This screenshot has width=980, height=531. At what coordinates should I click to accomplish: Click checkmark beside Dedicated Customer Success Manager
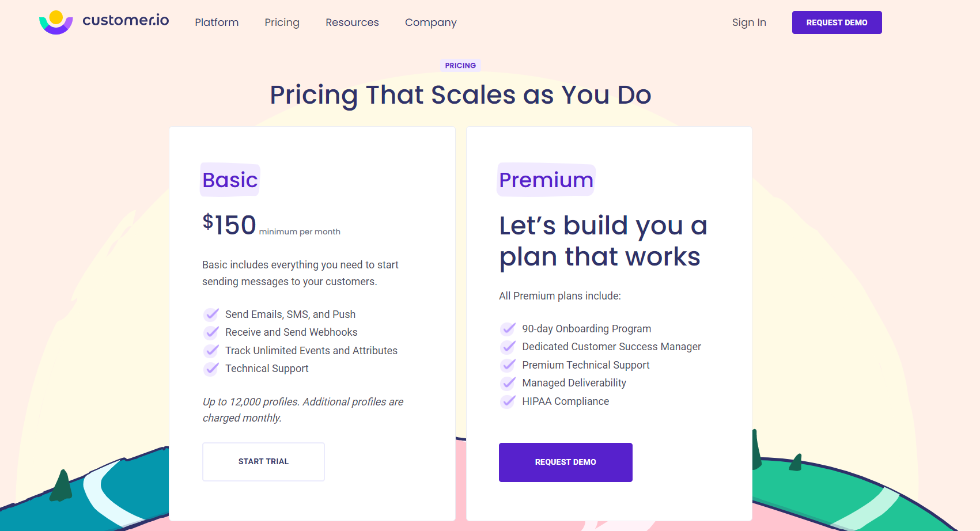(508, 347)
